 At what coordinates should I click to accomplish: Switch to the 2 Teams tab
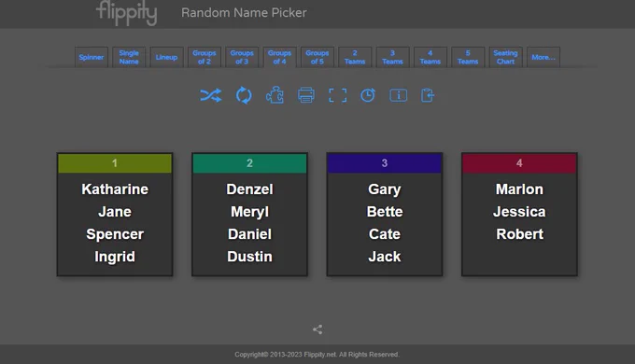tap(355, 57)
